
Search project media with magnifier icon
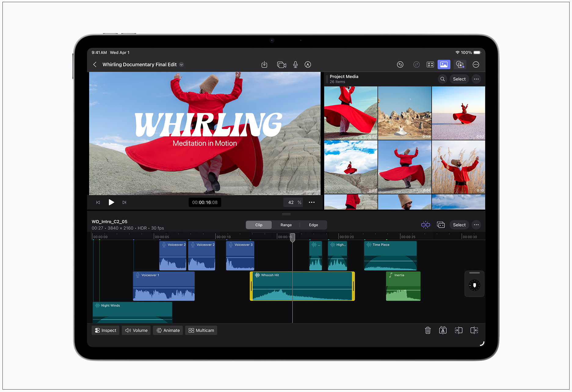442,79
